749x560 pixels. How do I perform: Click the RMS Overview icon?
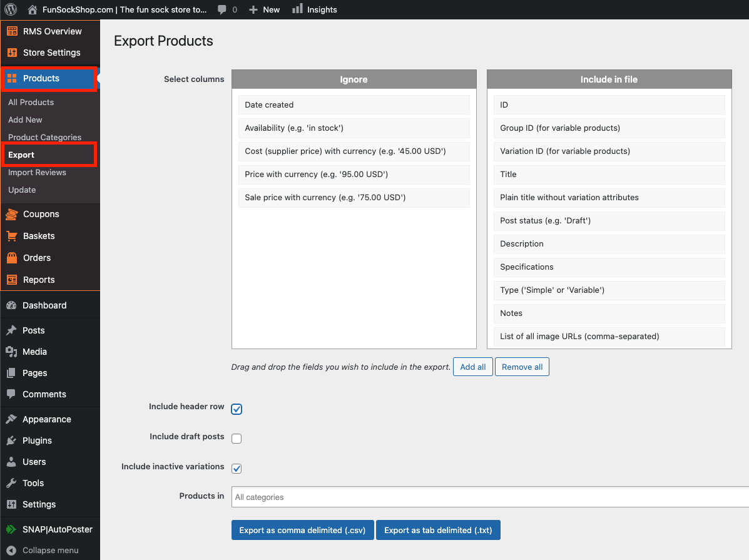click(x=12, y=31)
